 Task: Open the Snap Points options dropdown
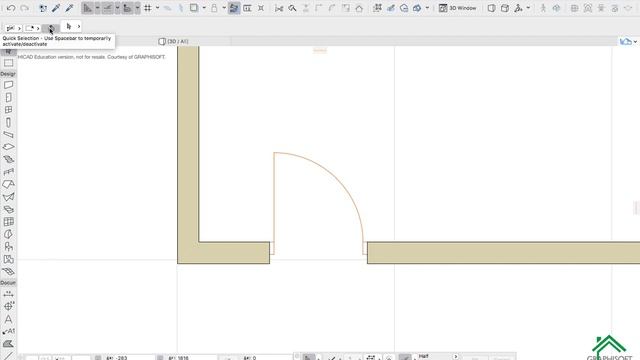pos(137,8)
